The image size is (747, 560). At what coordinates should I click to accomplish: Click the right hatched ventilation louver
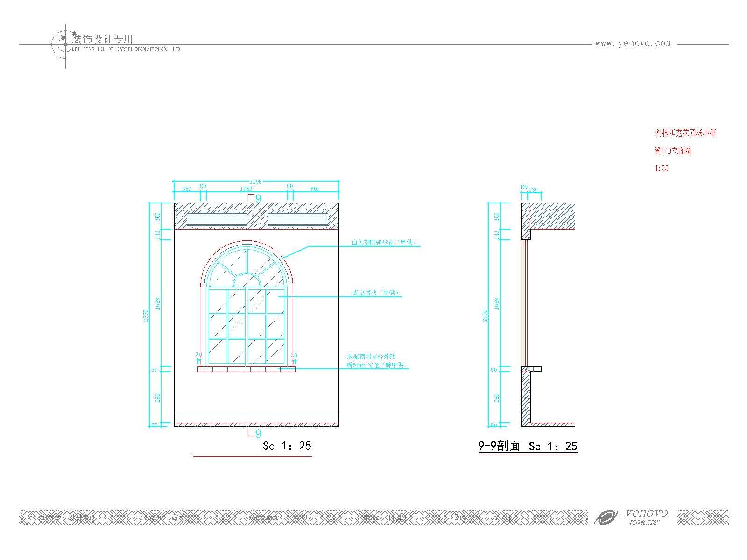click(298, 220)
